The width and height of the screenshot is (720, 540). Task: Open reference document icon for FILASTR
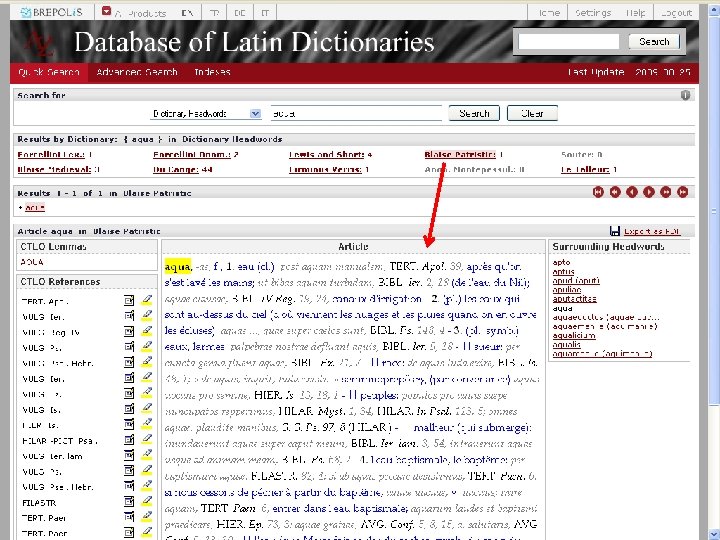tap(129, 502)
